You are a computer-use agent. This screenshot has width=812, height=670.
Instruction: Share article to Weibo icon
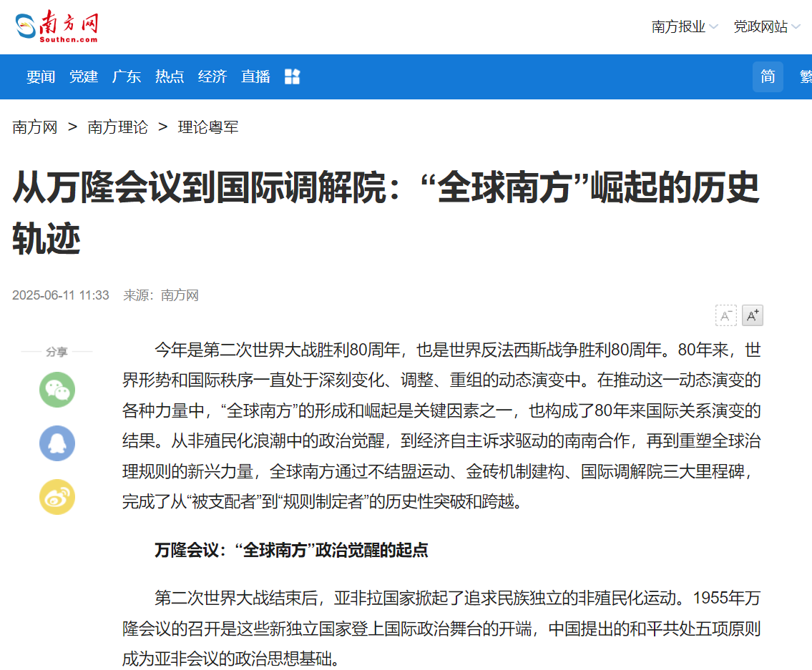pos(57,498)
